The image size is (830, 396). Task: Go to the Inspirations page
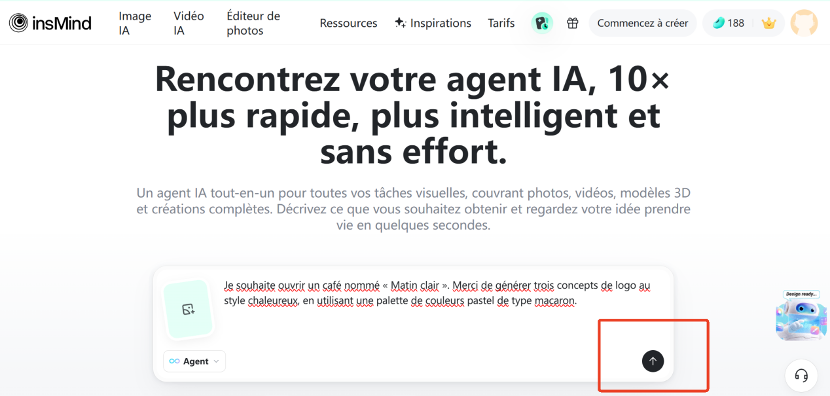[433, 23]
